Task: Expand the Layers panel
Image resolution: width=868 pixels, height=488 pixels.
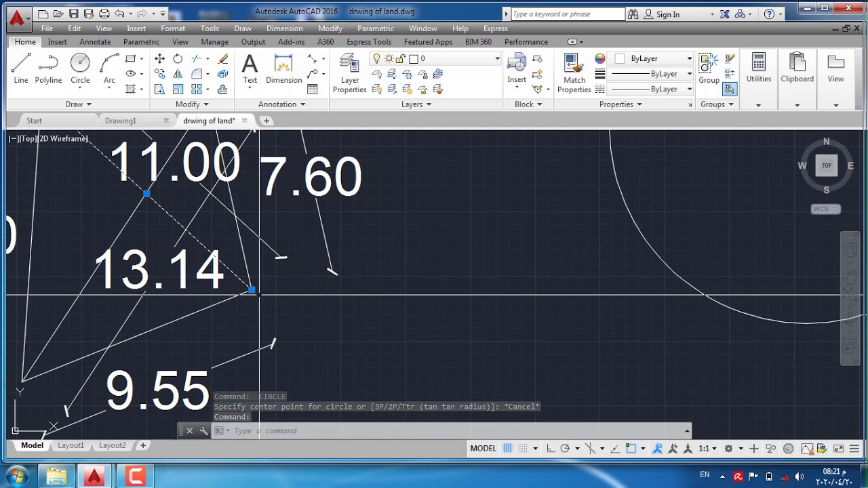Action: 416,104
